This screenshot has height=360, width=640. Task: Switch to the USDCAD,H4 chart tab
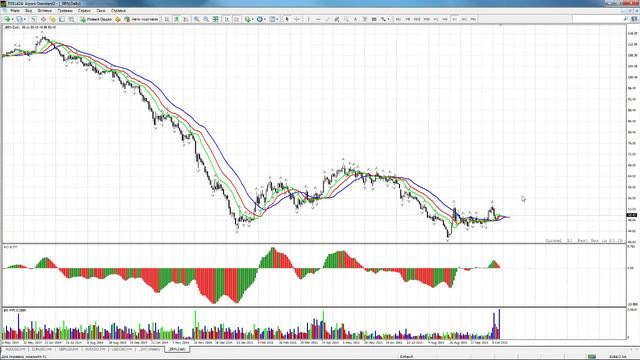pos(122,349)
